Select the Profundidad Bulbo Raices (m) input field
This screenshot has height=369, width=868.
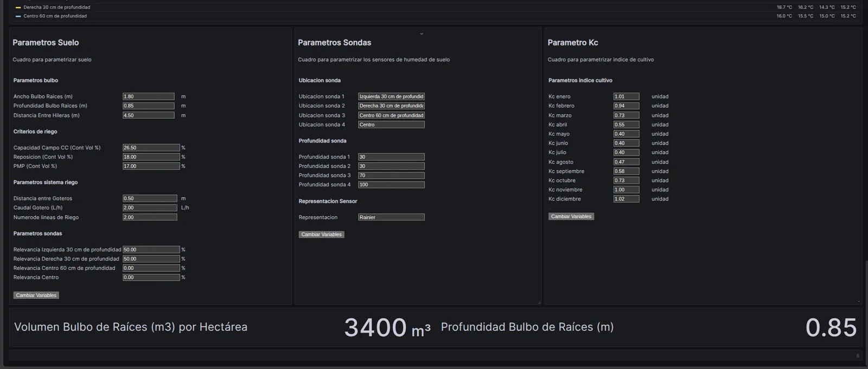149,106
